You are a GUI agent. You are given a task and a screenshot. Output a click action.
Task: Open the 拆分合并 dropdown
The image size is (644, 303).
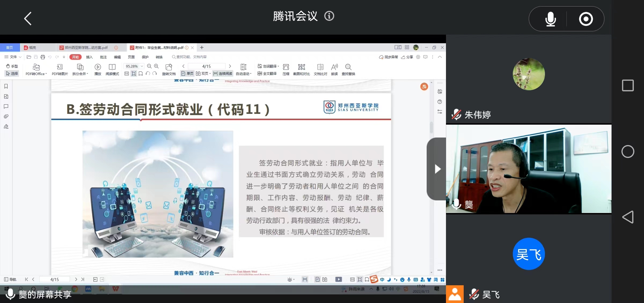[80, 70]
